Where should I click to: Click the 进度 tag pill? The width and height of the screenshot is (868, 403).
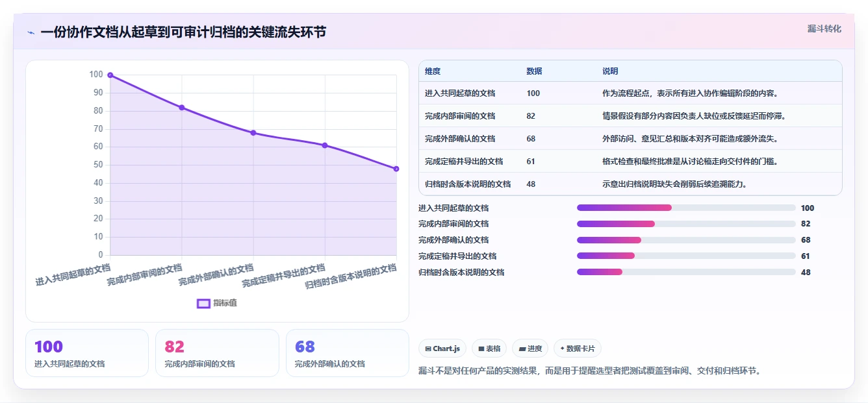530,348
